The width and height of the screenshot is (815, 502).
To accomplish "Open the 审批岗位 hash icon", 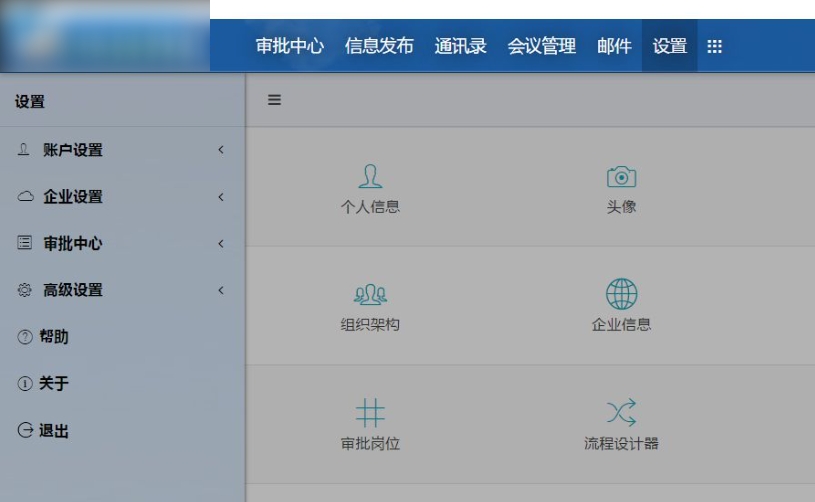I will point(370,413).
